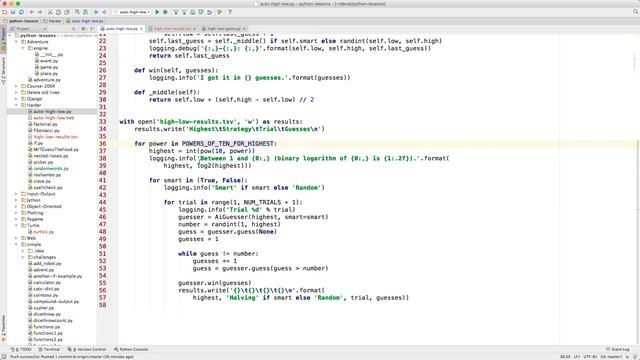Click the Spotlight search magnifier at top right
Image resolution: width=640 pixels, height=360 pixels.
coord(636,12)
